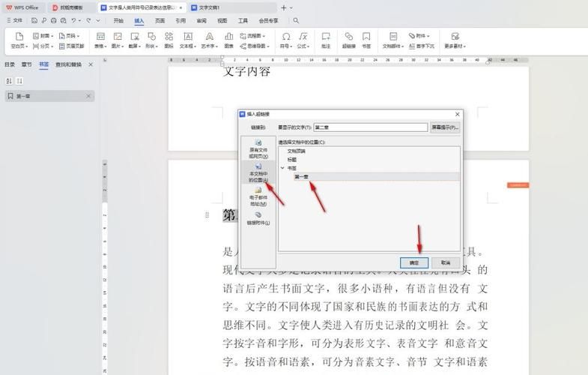The image size is (588, 375).
Task: Select 原有文件或网页 link type option
Action: point(258,148)
